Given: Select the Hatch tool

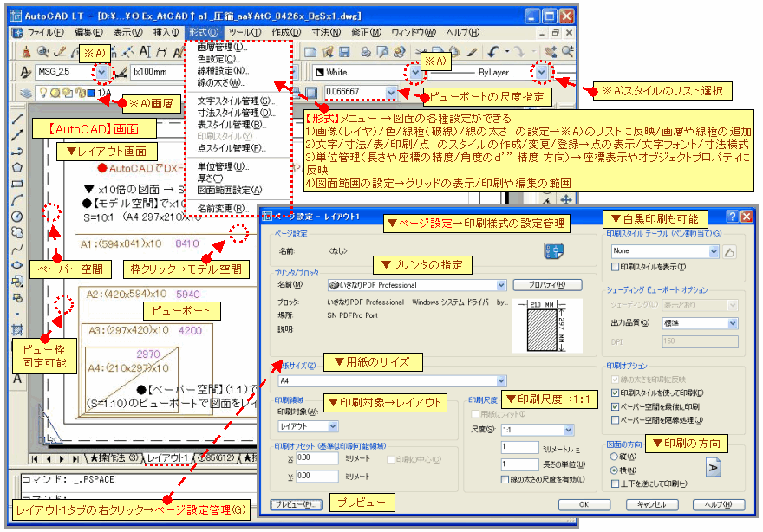Looking at the screenshot, I should pos(17,330).
